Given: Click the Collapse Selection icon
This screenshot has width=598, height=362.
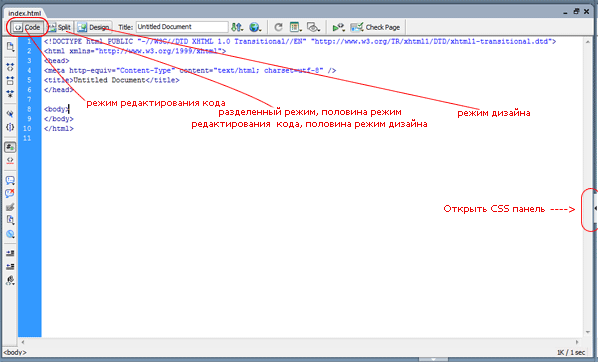Looking at the screenshot, I should tap(10, 80).
